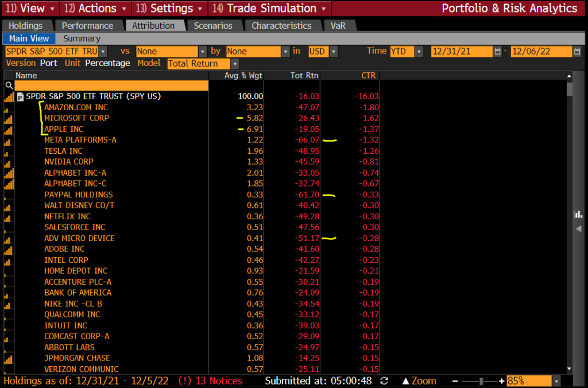Open the 11) View menu
The image size is (588, 388).
tap(30, 8)
